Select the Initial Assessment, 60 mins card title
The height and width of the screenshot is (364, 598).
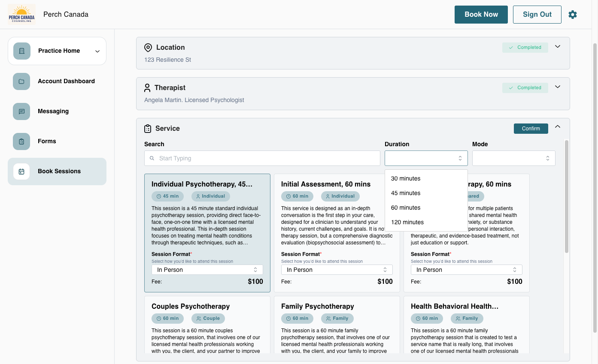click(326, 184)
